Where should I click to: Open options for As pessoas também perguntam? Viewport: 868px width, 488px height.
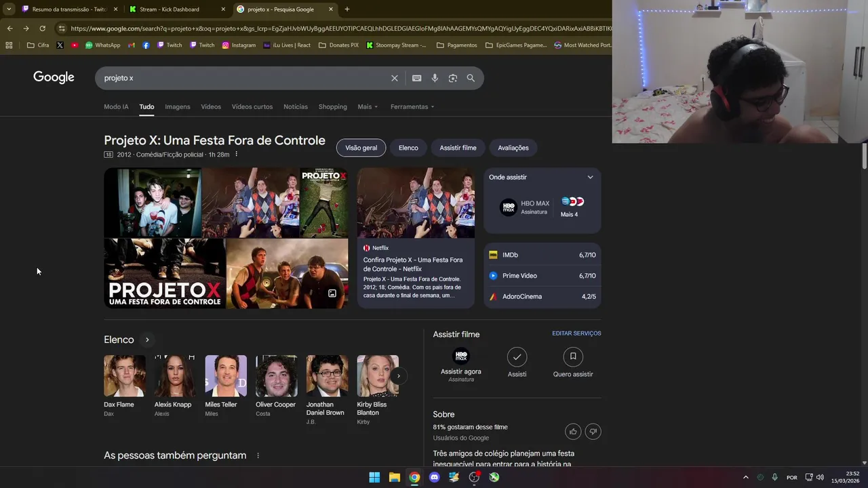click(x=258, y=455)
